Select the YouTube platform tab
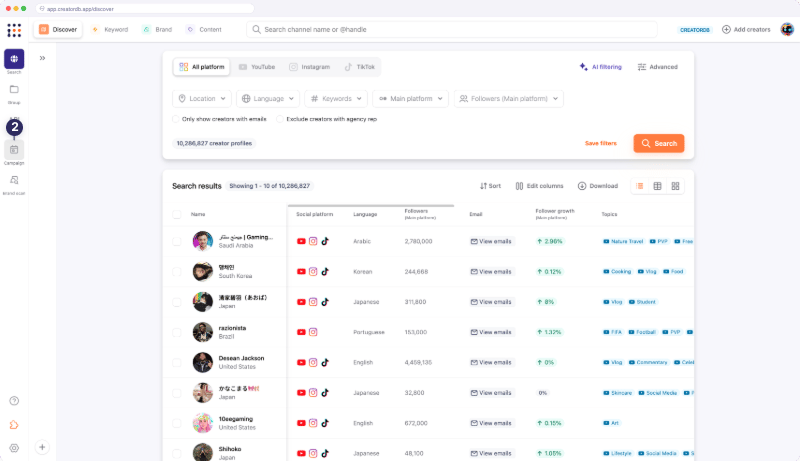 click(x=257, y=67)
